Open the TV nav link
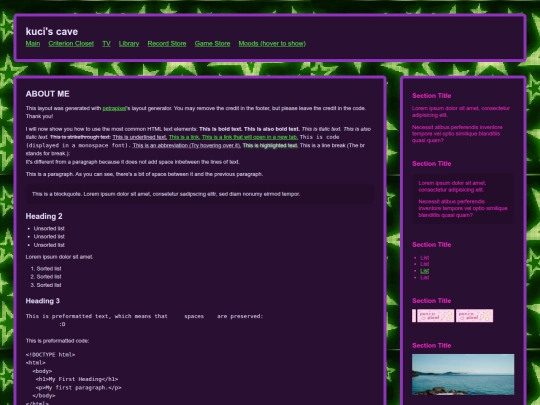This screenshot has width=540, height=405. pos(106,43)
